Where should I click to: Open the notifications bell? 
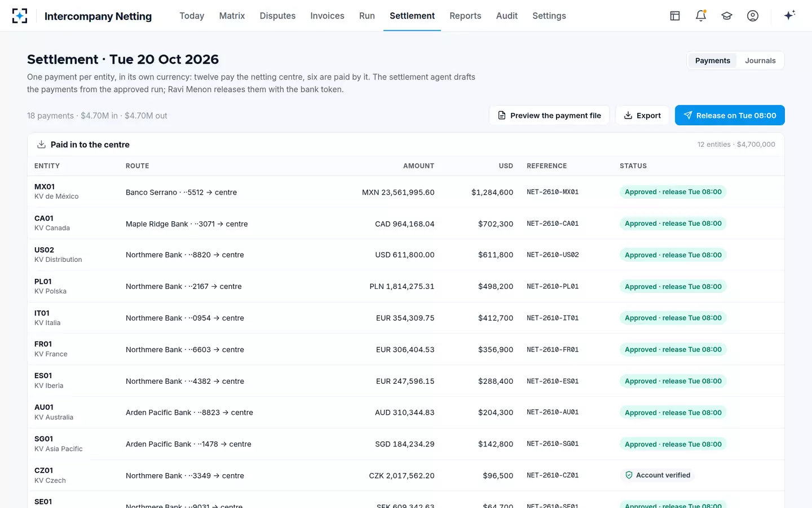(701, 16)
